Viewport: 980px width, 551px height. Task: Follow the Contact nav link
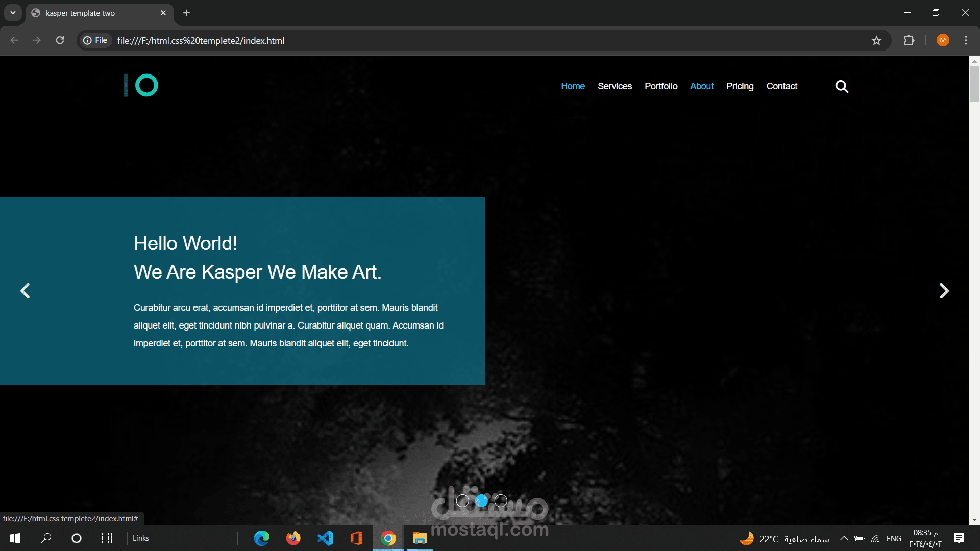781,86
